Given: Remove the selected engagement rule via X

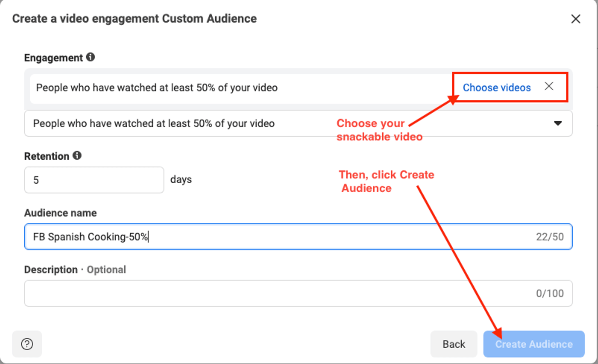Looking at the screenshot, I should (548, 87).
